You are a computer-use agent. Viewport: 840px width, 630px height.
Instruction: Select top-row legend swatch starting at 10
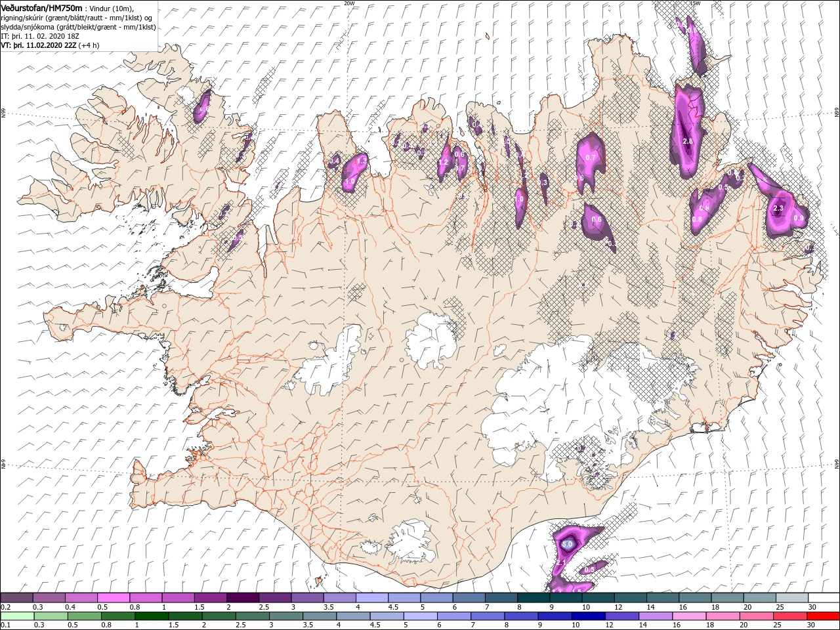(x=597, y=598)
